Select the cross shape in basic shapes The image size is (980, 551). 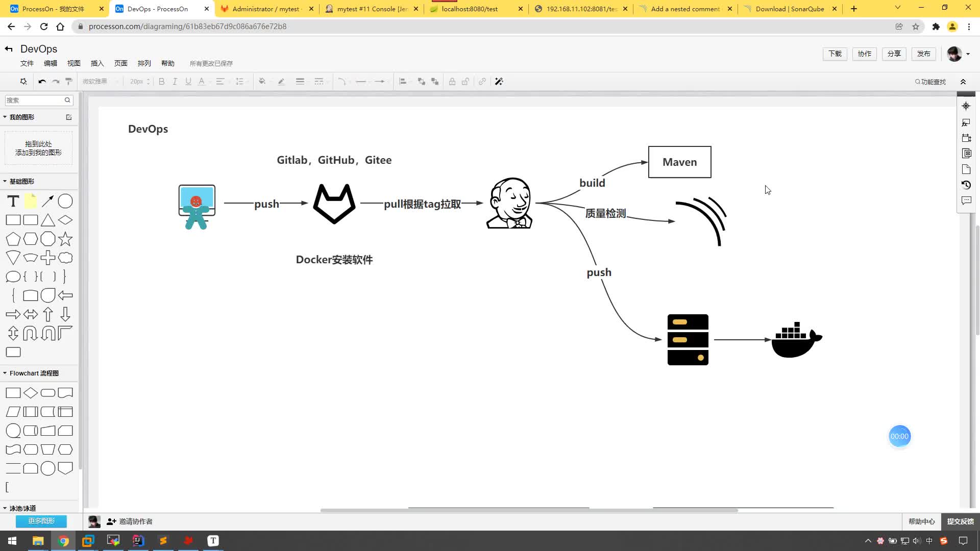point(48,258)
